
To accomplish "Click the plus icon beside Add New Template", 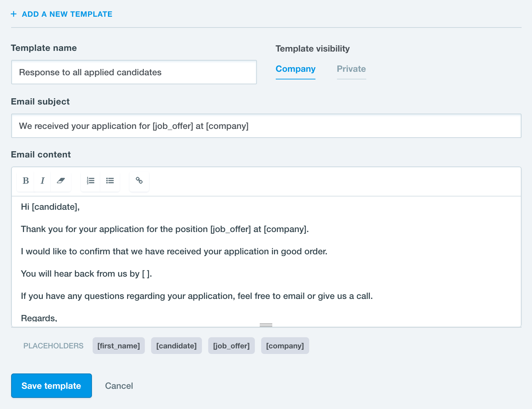I will 14,14.
